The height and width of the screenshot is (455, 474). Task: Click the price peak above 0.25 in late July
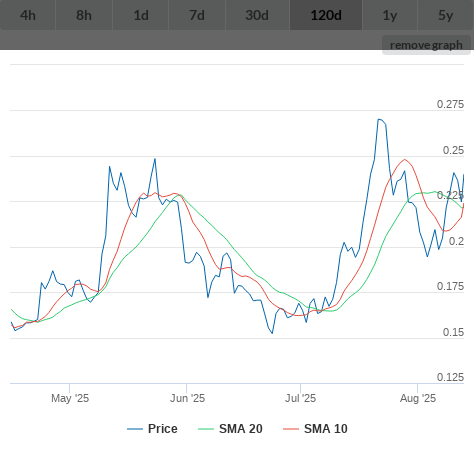pos(380,119)
